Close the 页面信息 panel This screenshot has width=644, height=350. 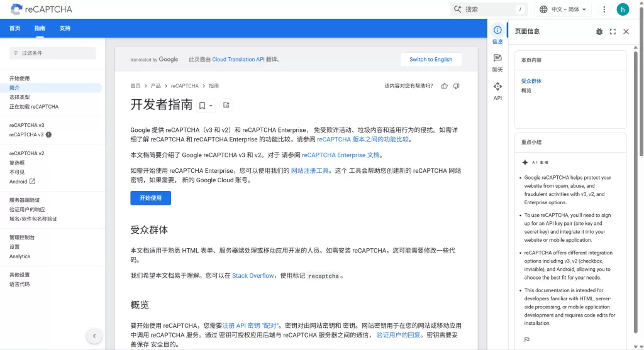pyautogui.click(x=626, y=31)
